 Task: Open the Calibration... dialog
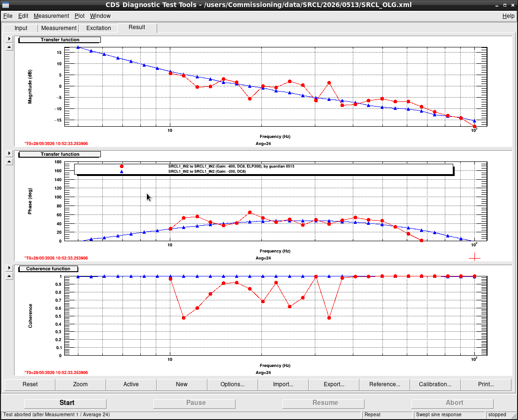(435, 384)
